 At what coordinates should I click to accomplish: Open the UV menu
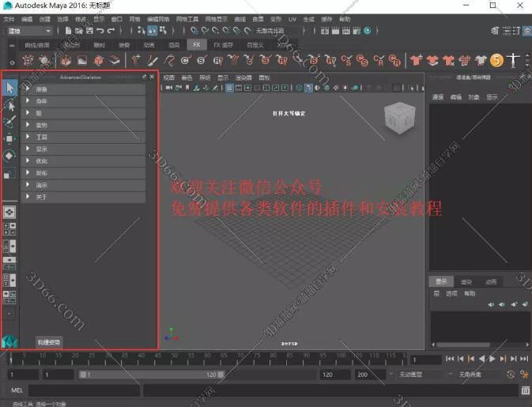292,19
